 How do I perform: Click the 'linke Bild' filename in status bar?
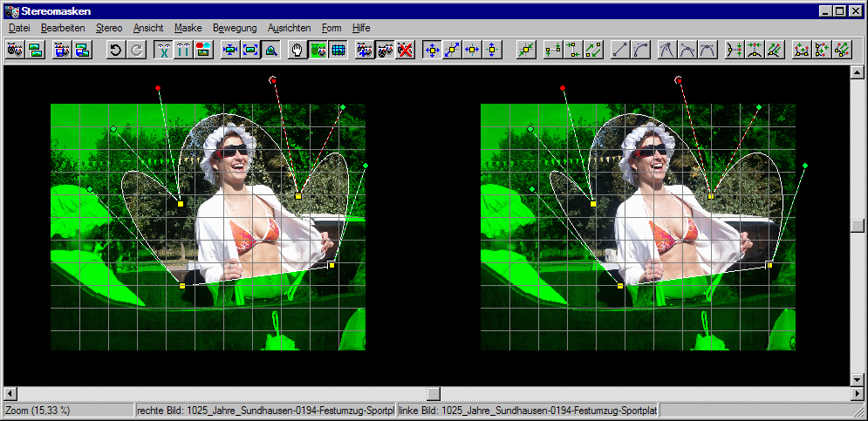528,411
